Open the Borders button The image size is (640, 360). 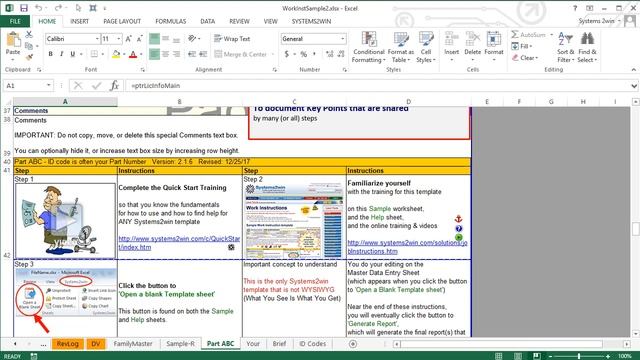point(94,54)
